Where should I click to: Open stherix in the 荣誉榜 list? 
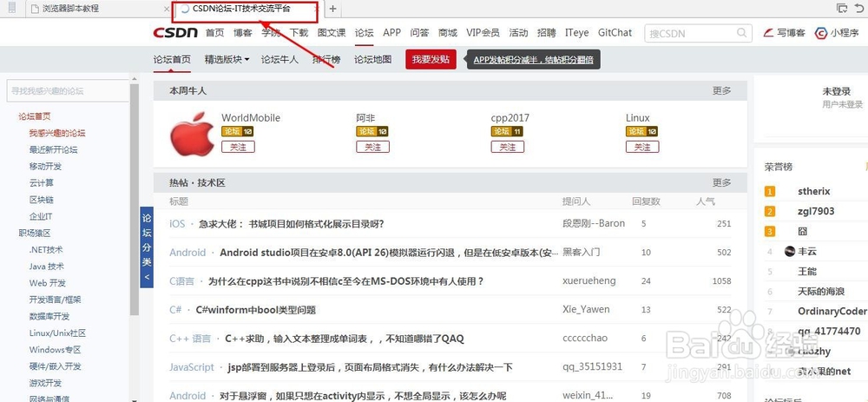point(814,191)
